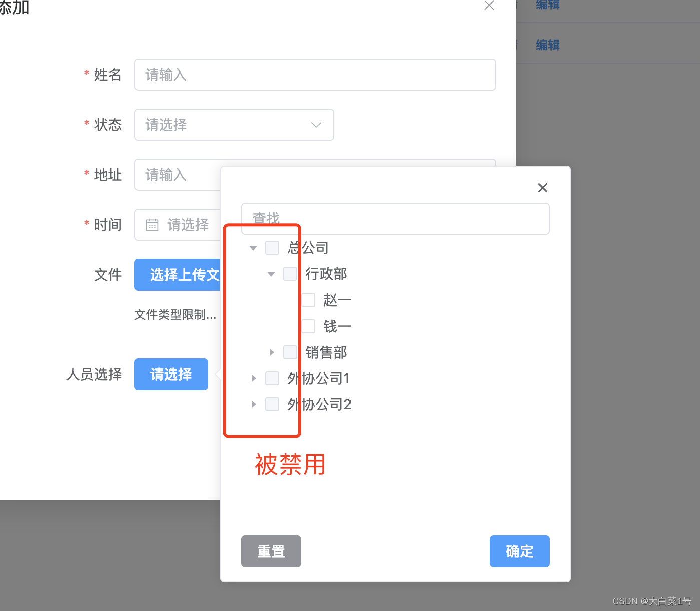This screenshot has width=700, height=611.
Task: Click inside the 查找 search field
Action: click(x=396, y=219)
